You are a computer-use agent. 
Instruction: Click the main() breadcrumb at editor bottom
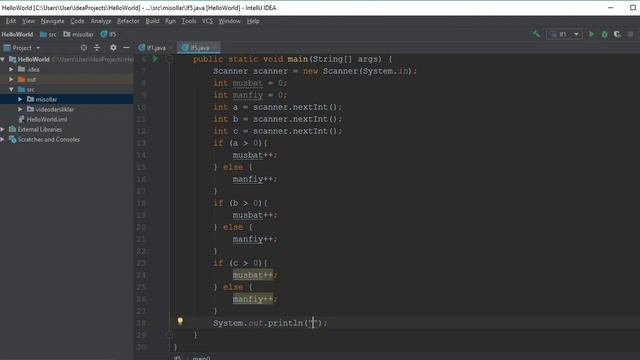(201, 358)
